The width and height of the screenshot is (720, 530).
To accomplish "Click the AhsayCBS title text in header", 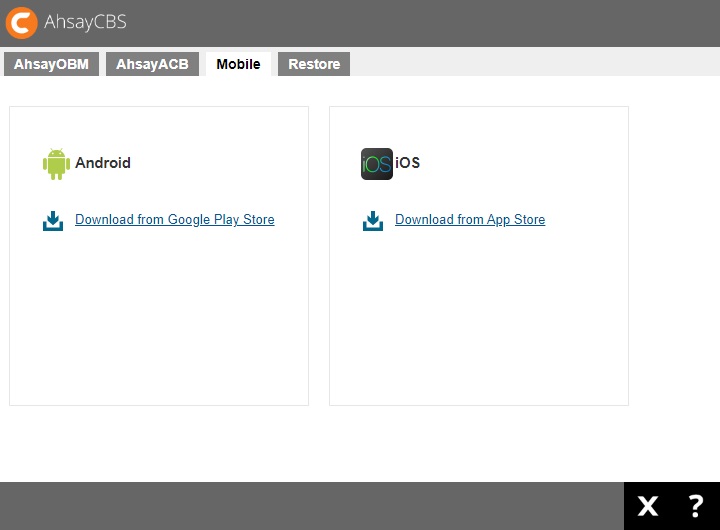I will point(86,22).
